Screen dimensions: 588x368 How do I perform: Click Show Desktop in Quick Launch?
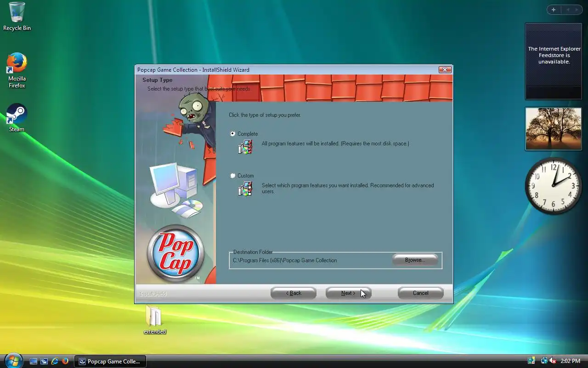coord(34,362)
